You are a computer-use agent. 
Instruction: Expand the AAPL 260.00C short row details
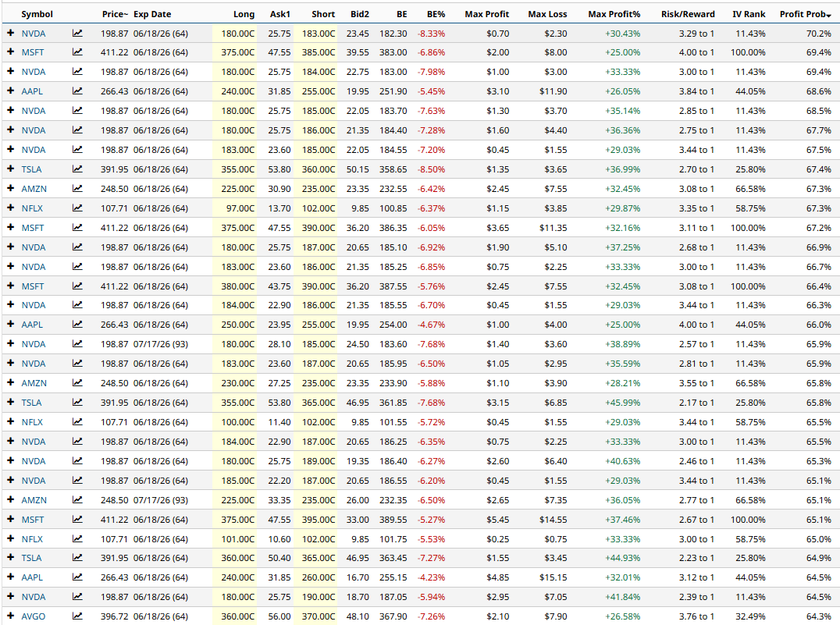pyautogui.click(x=10, y=577)
